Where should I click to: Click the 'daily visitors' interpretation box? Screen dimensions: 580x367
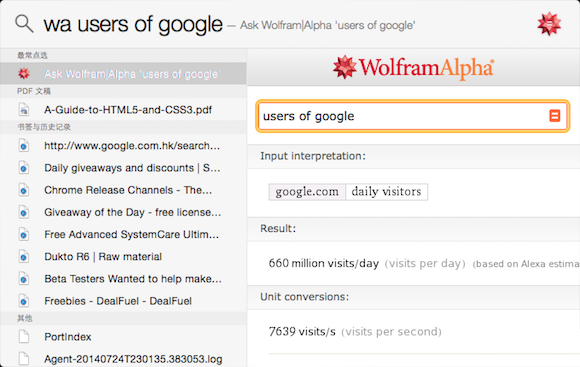pyautogui.click(x=387, y=192)
